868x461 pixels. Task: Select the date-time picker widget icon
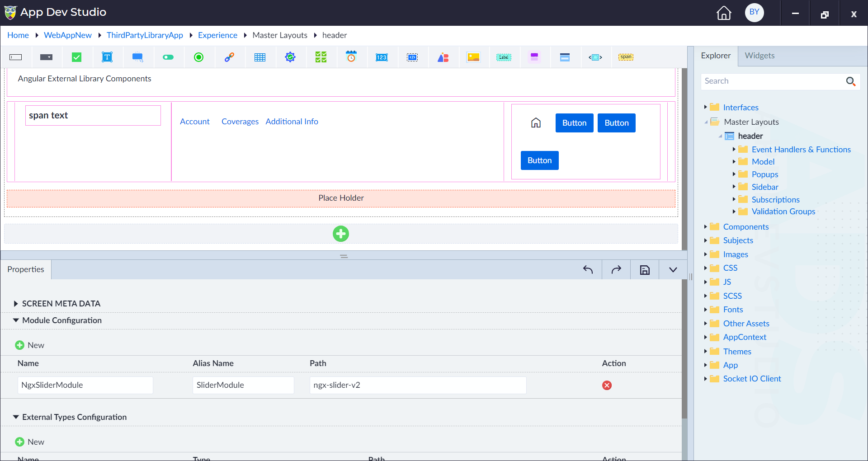351,56
